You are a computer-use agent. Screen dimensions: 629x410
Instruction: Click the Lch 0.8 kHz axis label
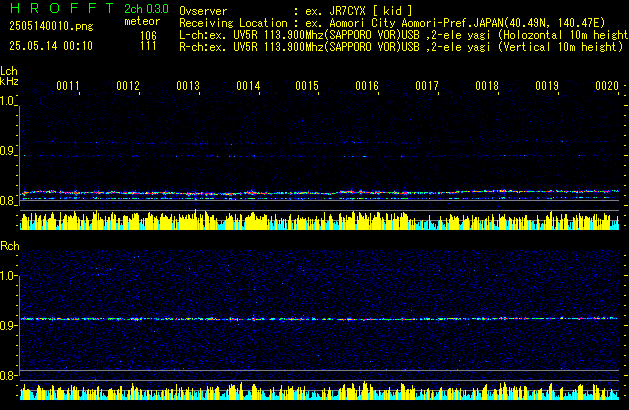pyautogui.click(x=7, y=201)
